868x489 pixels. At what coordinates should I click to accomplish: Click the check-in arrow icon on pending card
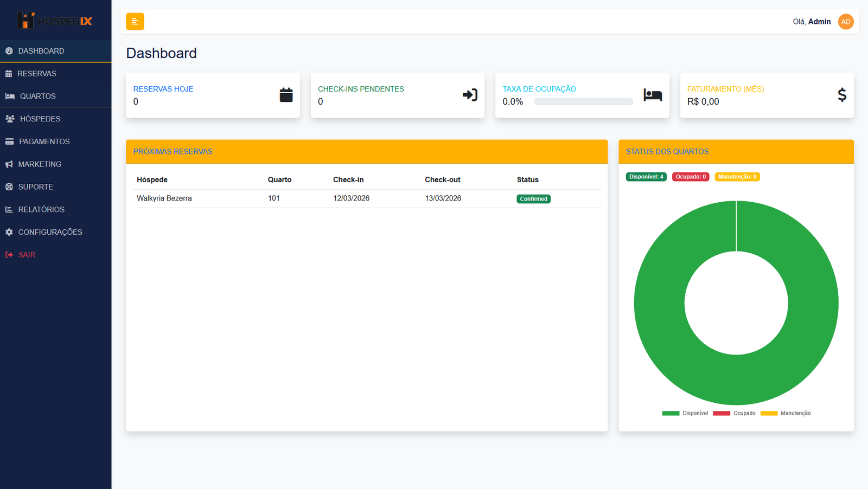click(469, 94)
